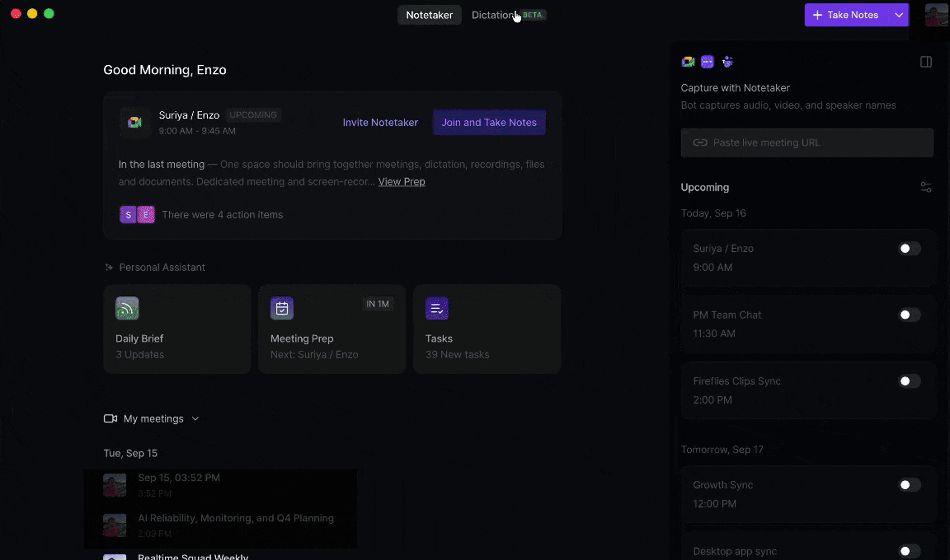Expand the My meetings dropdown
950x560 pixels.
coord(195,419)
